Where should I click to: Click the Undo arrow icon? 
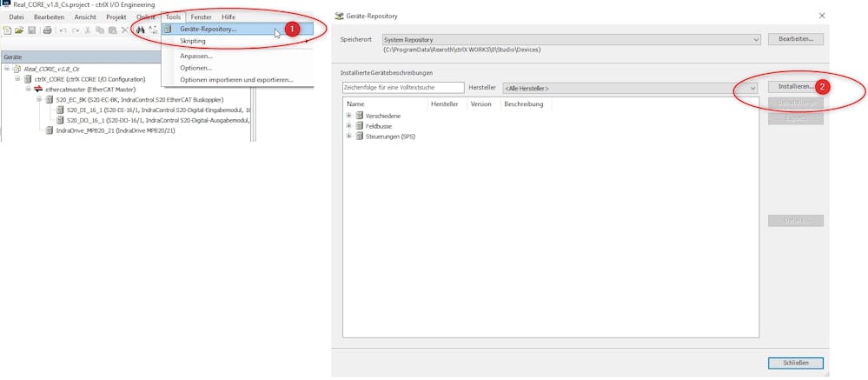click(63, 30)
